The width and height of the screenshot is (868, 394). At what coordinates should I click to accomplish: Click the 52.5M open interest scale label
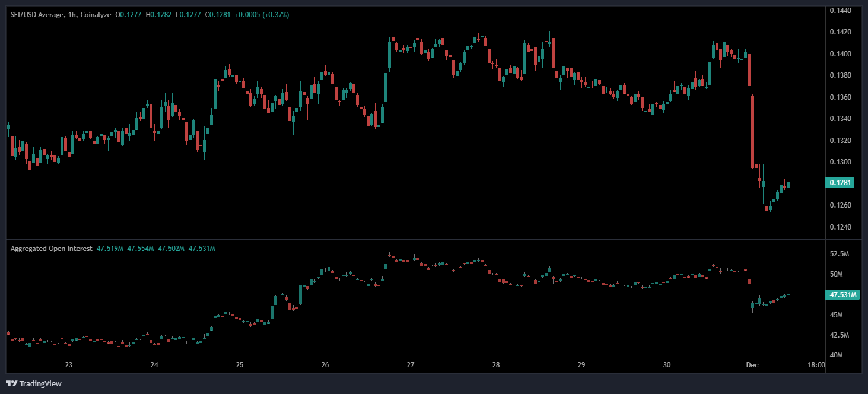(x=840, y=254)
